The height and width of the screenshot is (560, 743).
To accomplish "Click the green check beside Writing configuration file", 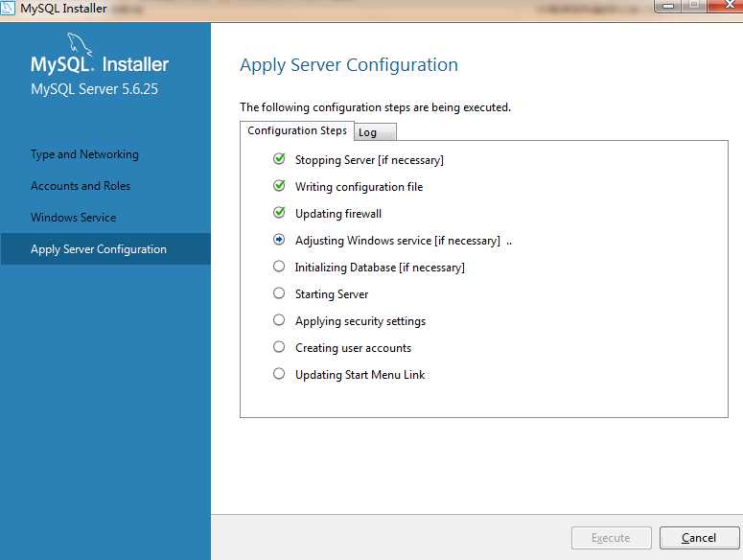I will coord(279,186).
